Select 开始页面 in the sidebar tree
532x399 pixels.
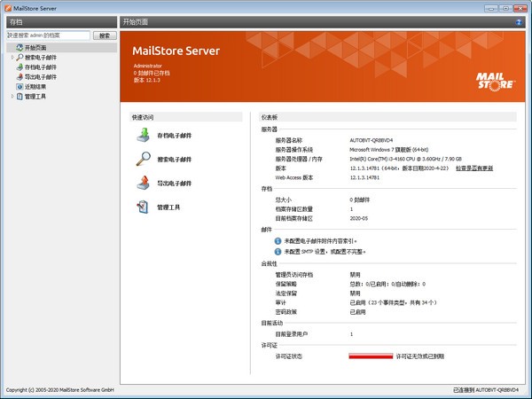point(35,47)
